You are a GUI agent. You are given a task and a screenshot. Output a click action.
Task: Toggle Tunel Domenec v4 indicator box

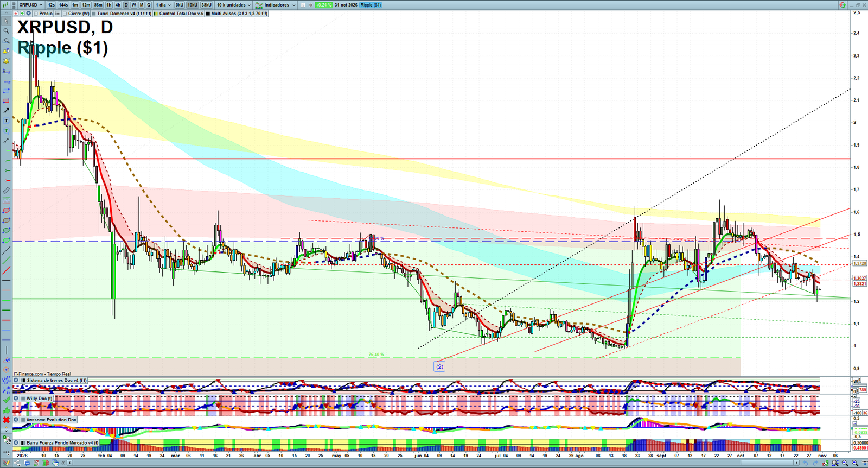[x=94, y=14]
